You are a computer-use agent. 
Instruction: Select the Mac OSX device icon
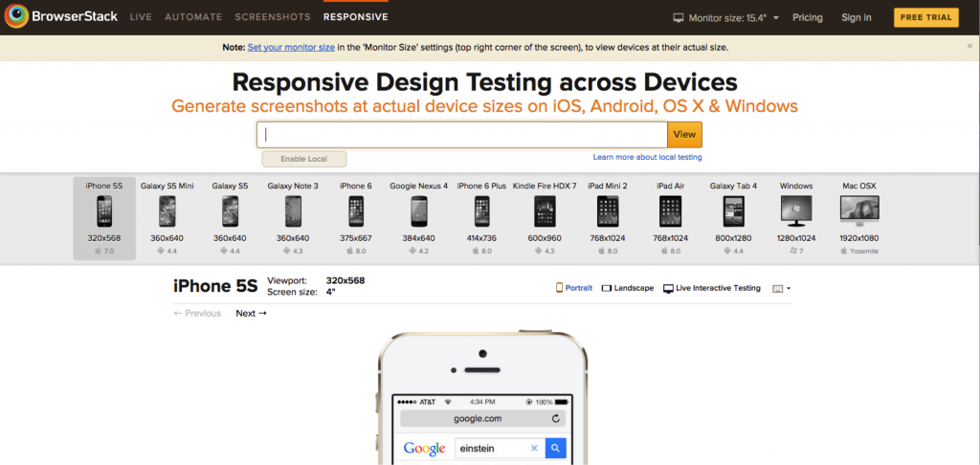point(858,210)
